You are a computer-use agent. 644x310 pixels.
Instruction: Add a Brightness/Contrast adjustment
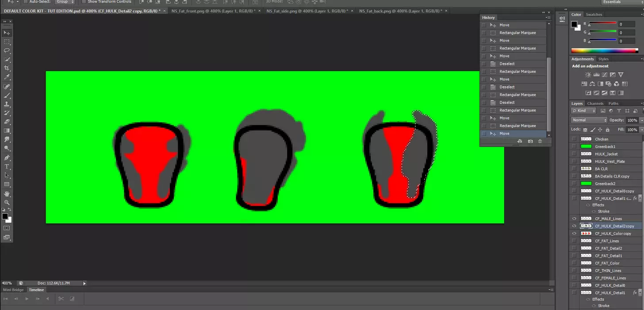point(588,75)
